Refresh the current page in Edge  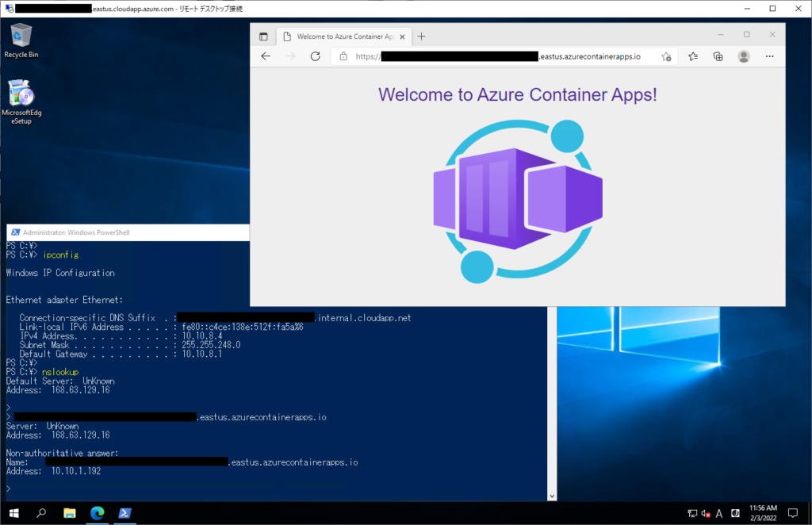pos(314,56)
